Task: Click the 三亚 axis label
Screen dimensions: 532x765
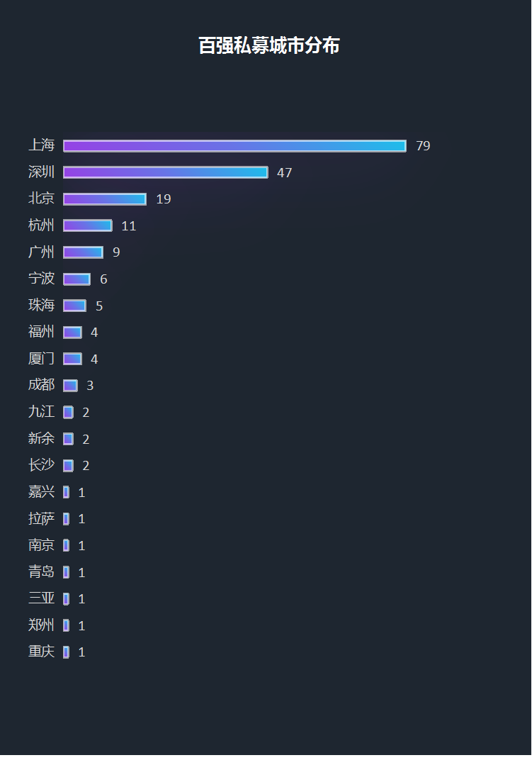Action: point(42,598)
